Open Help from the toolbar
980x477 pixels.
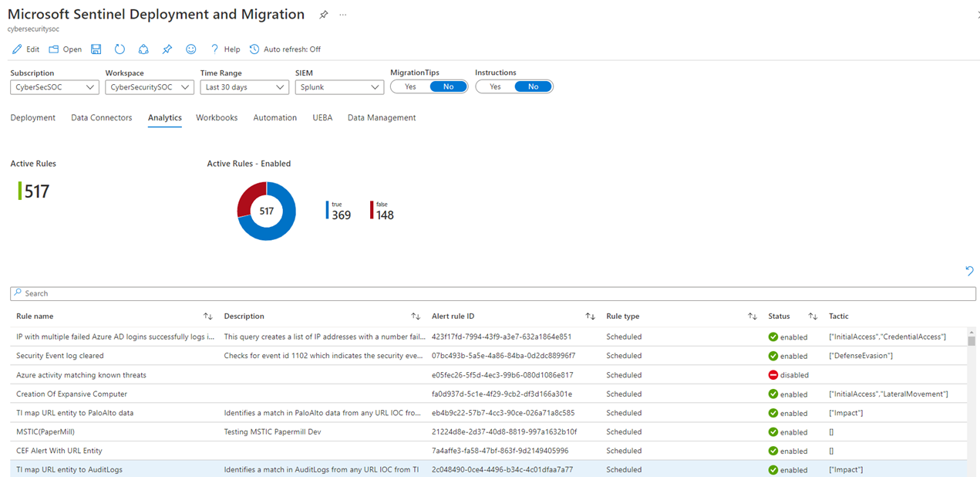[225, 49]
